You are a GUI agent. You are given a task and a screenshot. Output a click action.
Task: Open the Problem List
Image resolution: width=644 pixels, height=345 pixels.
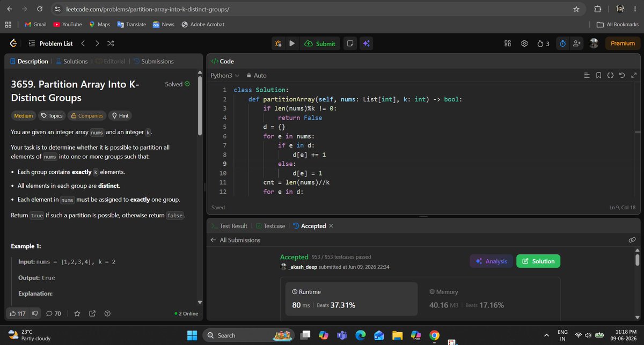click(50, 43)
